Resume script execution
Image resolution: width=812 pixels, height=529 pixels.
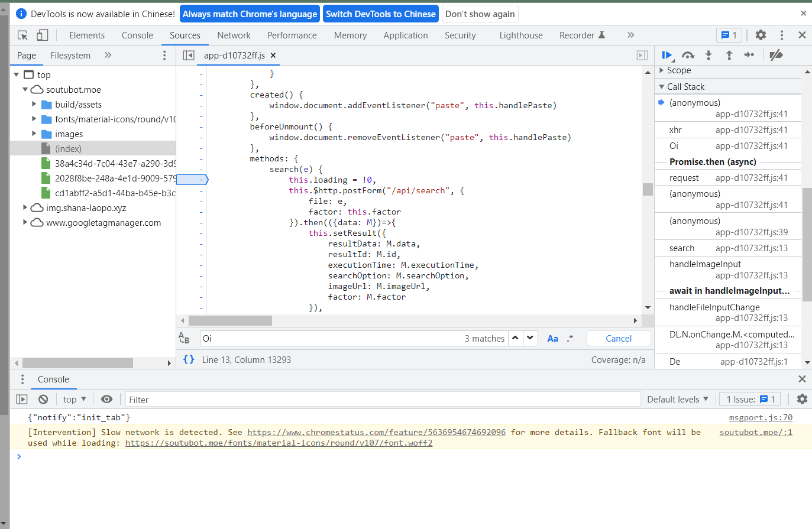click(667, 56)
